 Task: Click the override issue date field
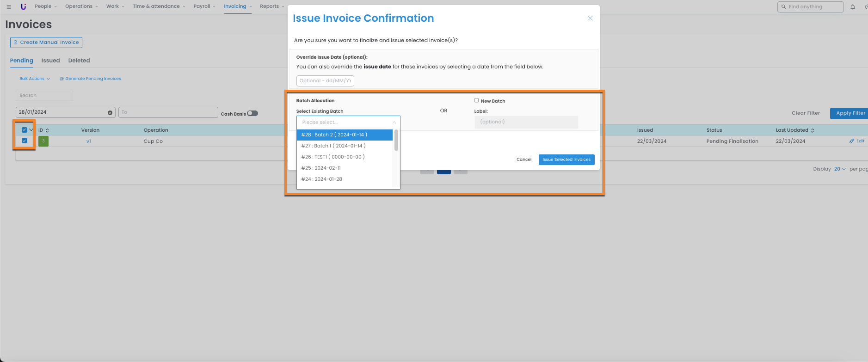[325, 81]
